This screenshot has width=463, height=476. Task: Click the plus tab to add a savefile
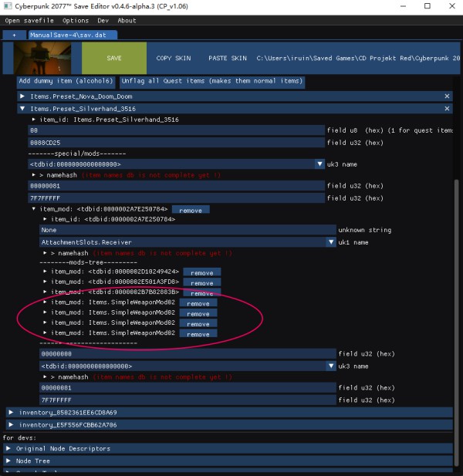click(13, 35)
